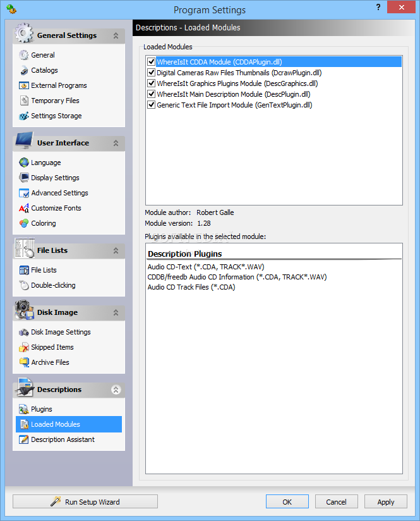Viewport: 420px width, 521px height.
Task: Click the Description Assistant icon
Action: pos(23,439)
